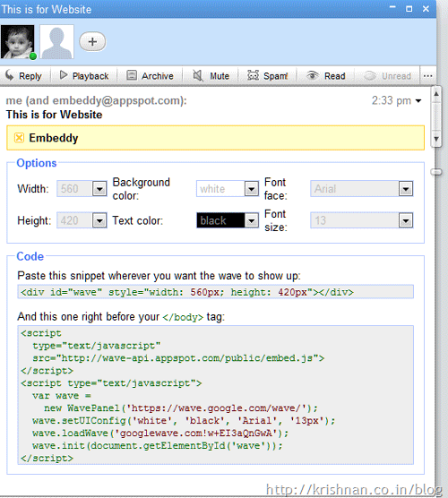Close the This is for Website panel

[x=426, y=9]
